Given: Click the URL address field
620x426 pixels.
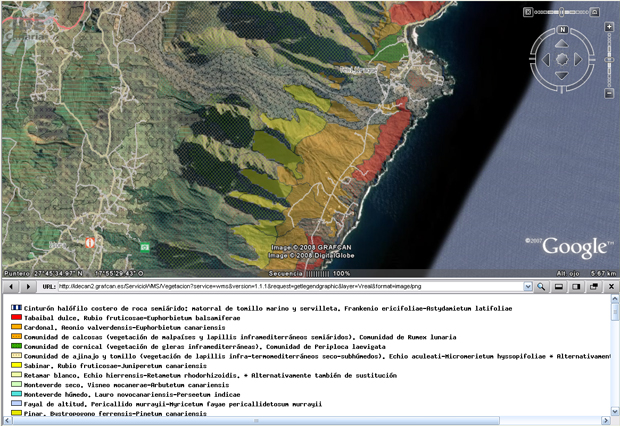Looking at the screenshot, I should click(x=290, y=286).
